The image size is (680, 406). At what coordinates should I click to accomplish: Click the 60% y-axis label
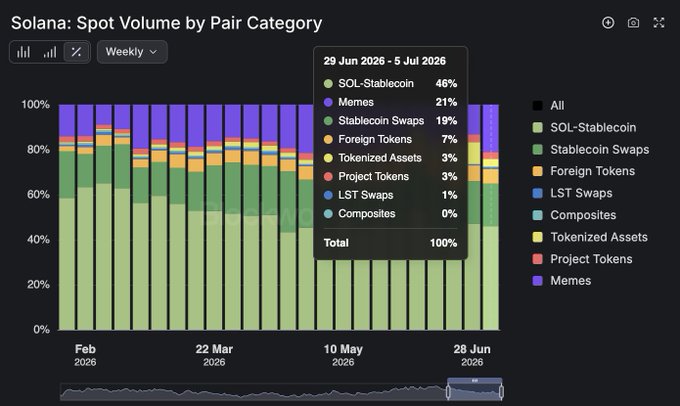[x=38, y=195]
